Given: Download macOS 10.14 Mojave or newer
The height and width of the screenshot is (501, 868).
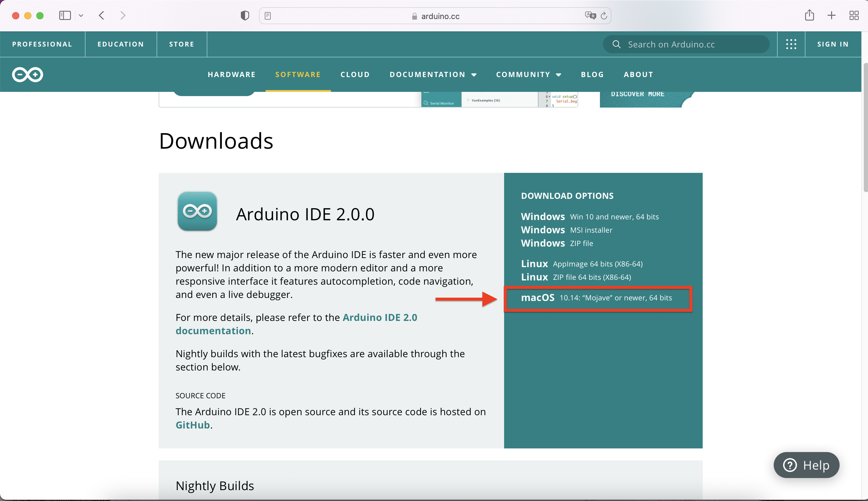Looking at the screenshot, I should tap(596, 298).
